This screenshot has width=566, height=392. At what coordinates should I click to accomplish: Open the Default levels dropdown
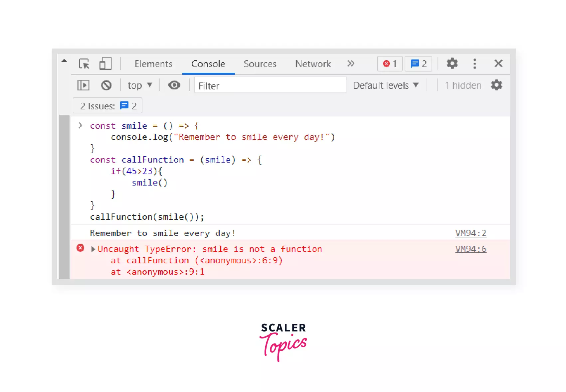(x=385, y=85)
